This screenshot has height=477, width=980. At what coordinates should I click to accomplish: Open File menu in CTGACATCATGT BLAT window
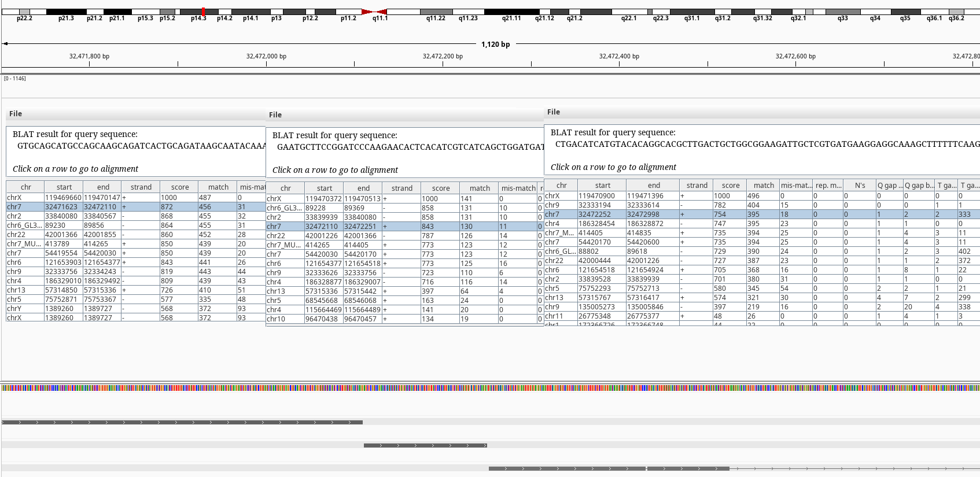tap(554, 112)
